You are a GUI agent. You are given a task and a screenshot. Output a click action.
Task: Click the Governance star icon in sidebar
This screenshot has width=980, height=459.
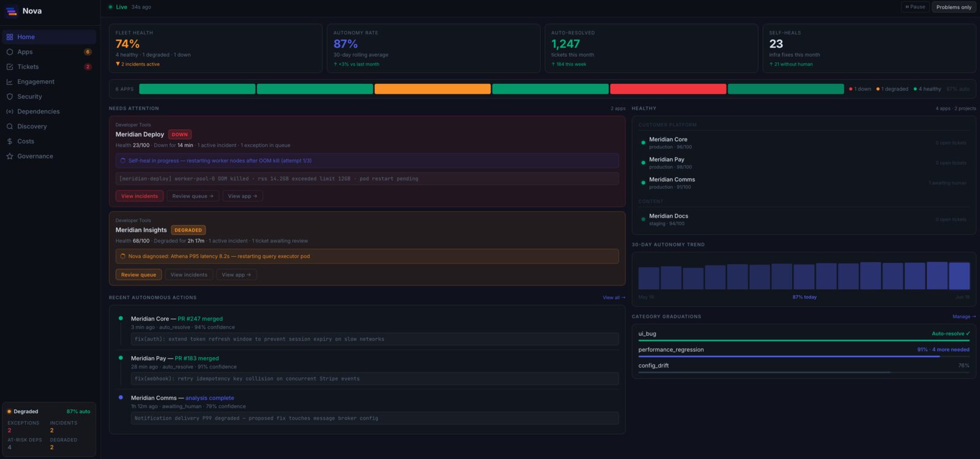click(10, 156)
